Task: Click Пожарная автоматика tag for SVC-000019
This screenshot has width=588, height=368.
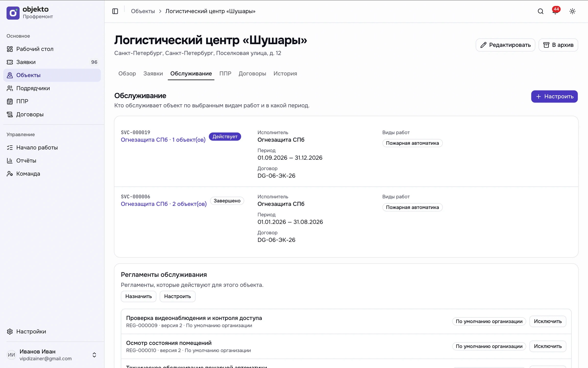Action: (x=412, y=143)
